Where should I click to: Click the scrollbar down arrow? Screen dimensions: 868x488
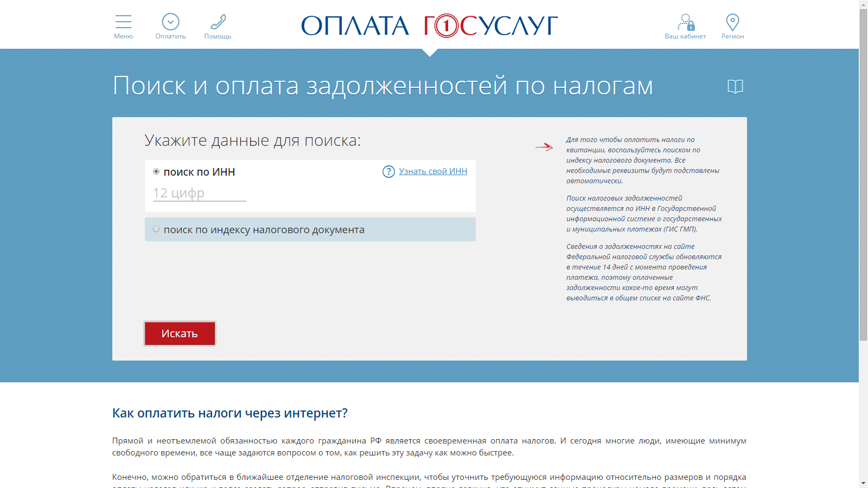click(x=863, y=483)
